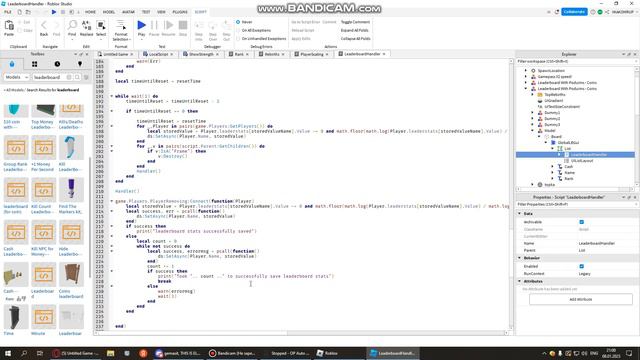The image size is (640, 360).
Task: Open the Inventory grid tab in Toolbox
Action: [x=34, y=64]
